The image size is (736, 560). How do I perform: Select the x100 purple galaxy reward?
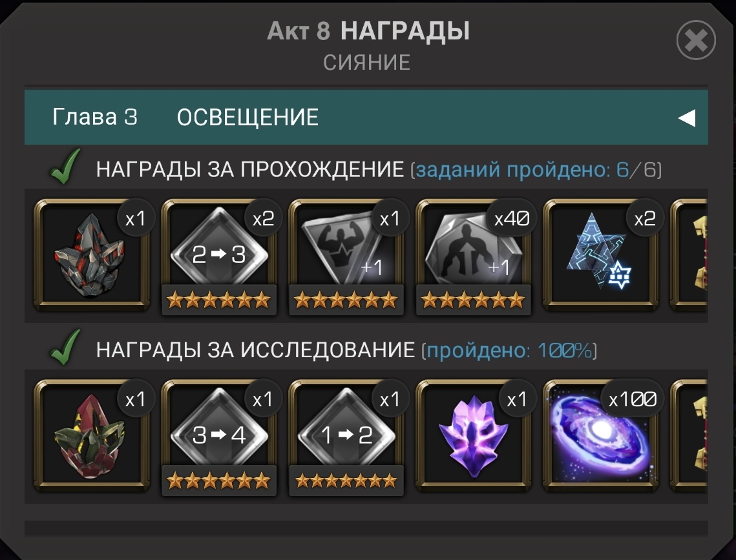point(601,436)
